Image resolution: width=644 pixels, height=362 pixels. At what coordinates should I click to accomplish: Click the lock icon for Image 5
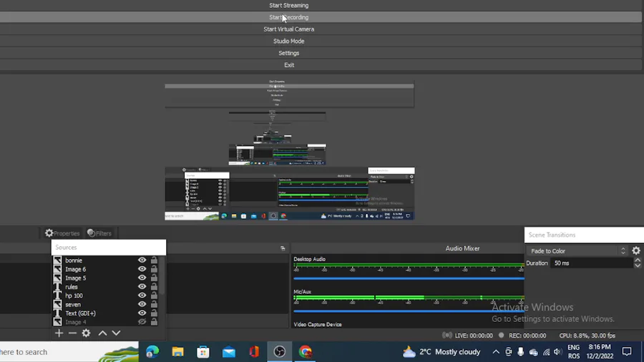point(154,278)
